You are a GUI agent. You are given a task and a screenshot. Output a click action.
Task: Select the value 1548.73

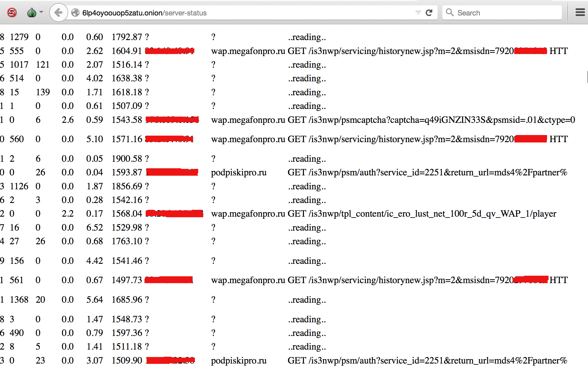127,319
